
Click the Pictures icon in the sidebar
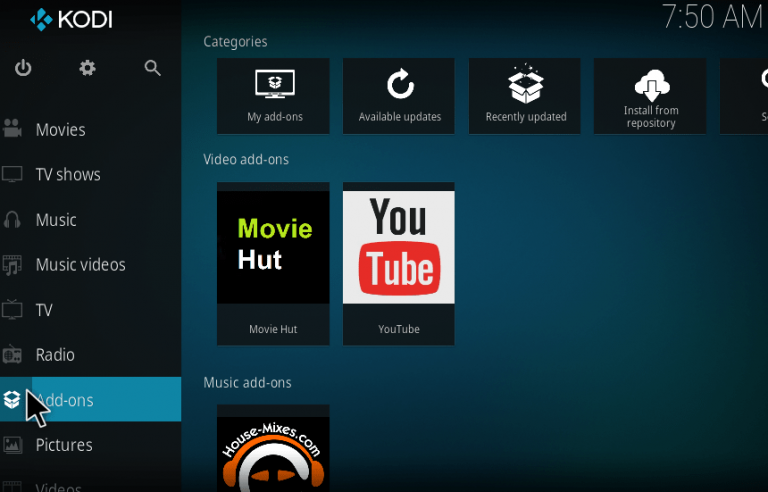tap(12, 445)
